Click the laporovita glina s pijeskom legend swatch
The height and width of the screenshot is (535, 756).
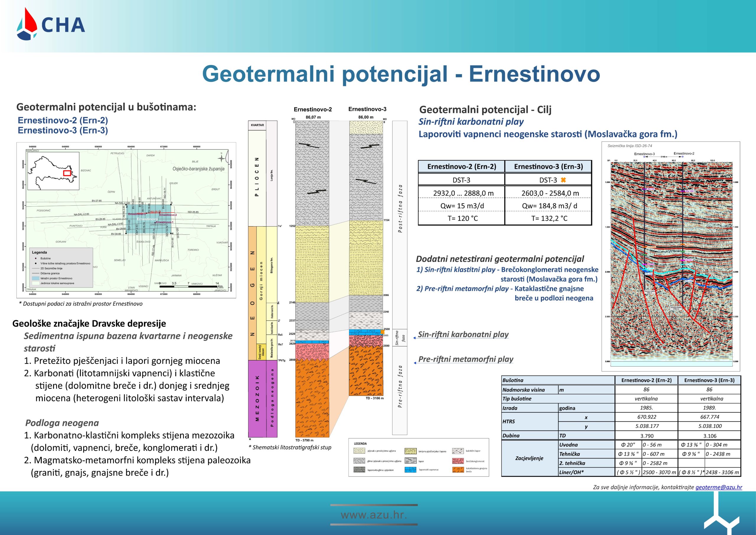pyautogui.click(x=360, y=469)
